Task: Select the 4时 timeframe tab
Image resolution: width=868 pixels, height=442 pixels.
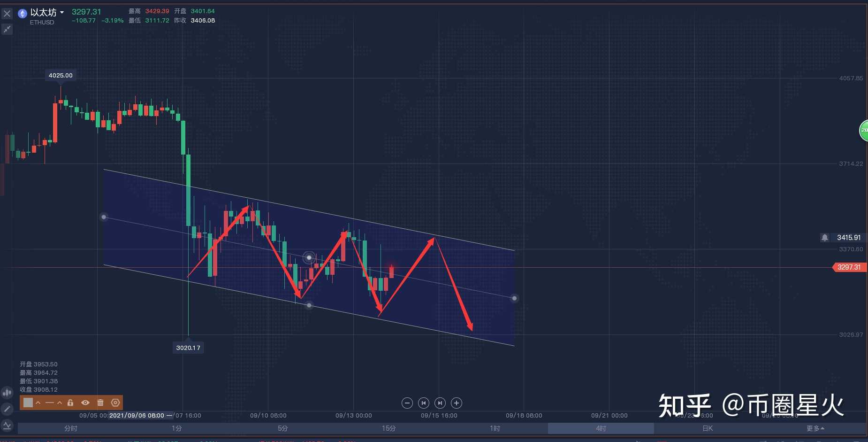Action: click(601, 428)
